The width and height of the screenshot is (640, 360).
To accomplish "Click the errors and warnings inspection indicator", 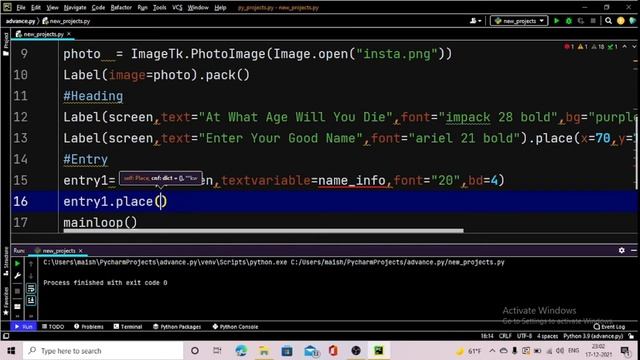I will point(591,47).
